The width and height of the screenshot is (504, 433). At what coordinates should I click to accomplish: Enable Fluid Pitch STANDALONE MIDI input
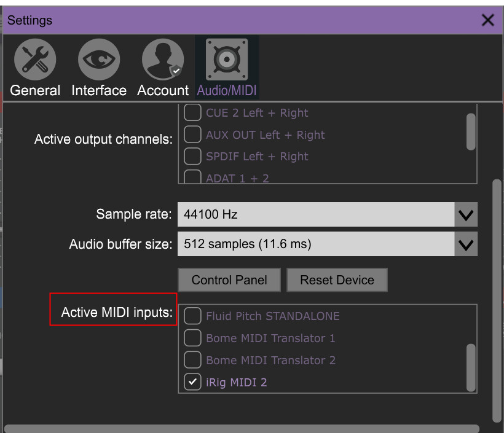[193, 316]
